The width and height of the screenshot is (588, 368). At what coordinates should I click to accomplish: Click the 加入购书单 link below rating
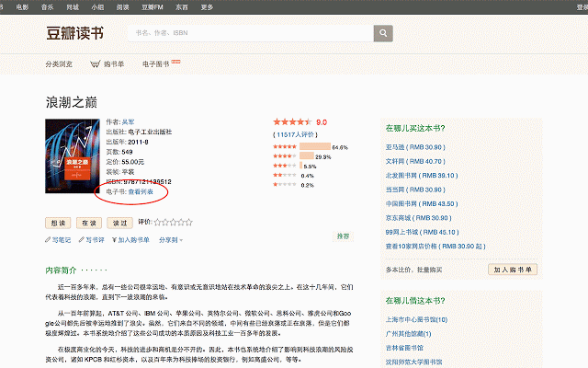click(134, 240)
